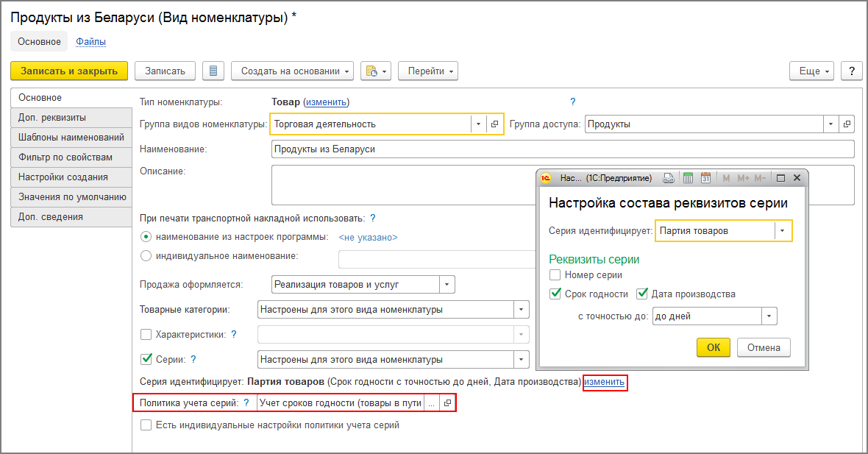
Task: Open the calendar icon in dialog title bar
Action: pos(705,178)
